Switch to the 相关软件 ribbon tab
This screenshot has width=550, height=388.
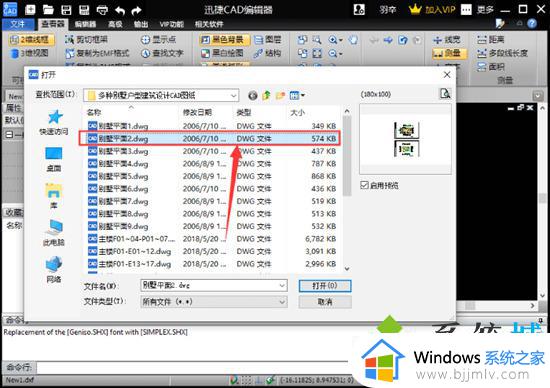[209, 24]
